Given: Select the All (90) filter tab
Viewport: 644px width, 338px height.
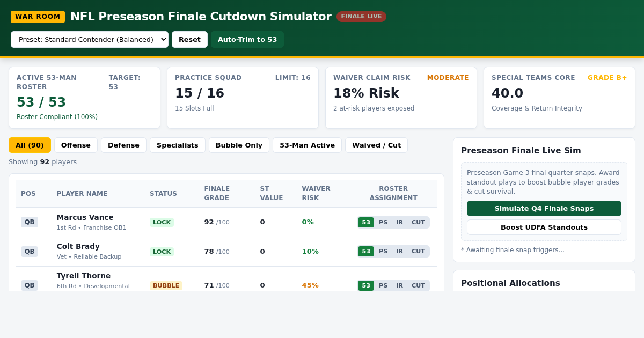Looking at the screenshot, I should 30,145.
